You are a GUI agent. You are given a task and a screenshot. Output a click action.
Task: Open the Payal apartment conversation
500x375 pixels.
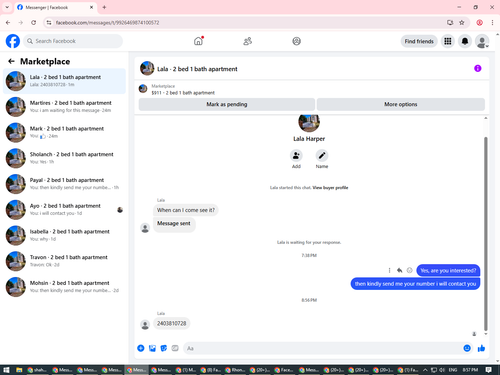coord(64,184)
